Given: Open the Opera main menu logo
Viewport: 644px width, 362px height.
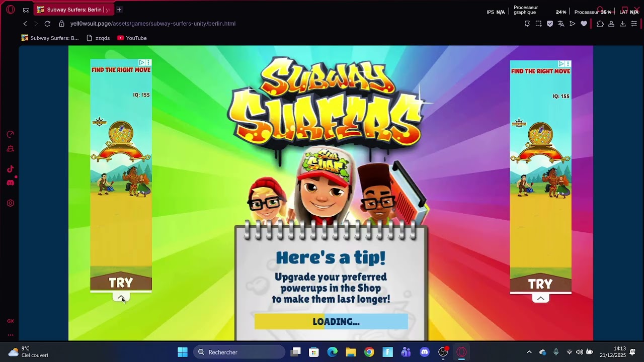Looking at the screenshot, I should point(11,10).
